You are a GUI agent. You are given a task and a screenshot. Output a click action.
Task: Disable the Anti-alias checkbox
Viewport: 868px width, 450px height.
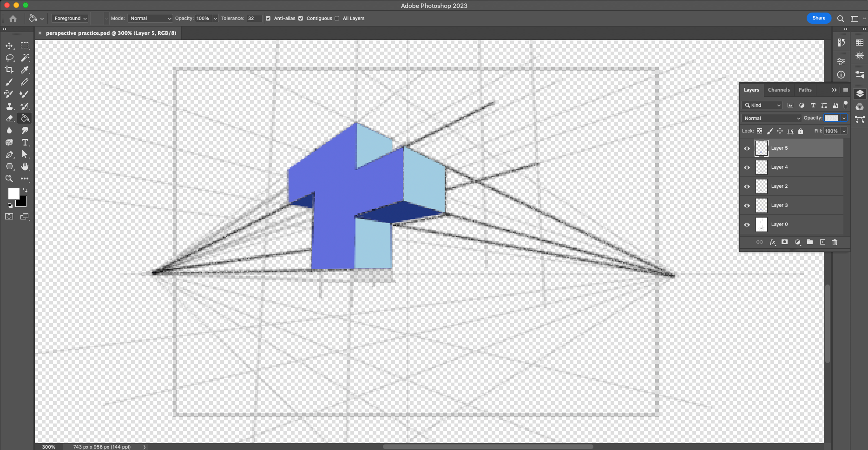pyautogui.click(x=268, y=19)
